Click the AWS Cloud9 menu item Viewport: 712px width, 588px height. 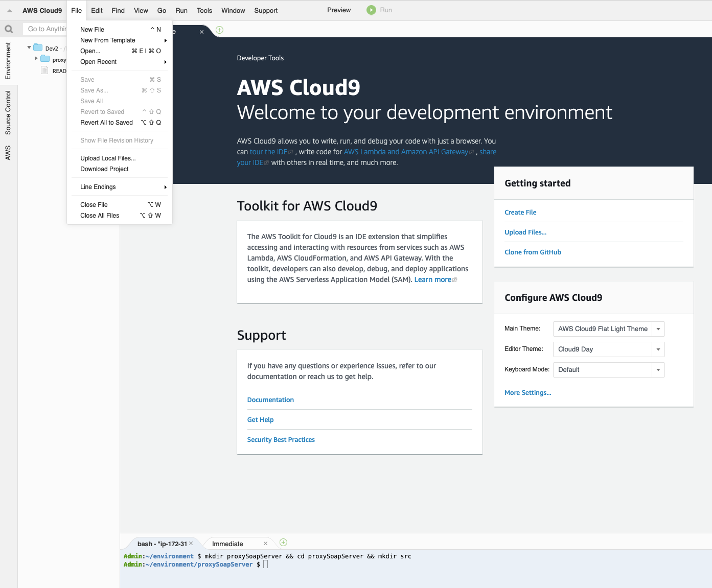[42, 10]
